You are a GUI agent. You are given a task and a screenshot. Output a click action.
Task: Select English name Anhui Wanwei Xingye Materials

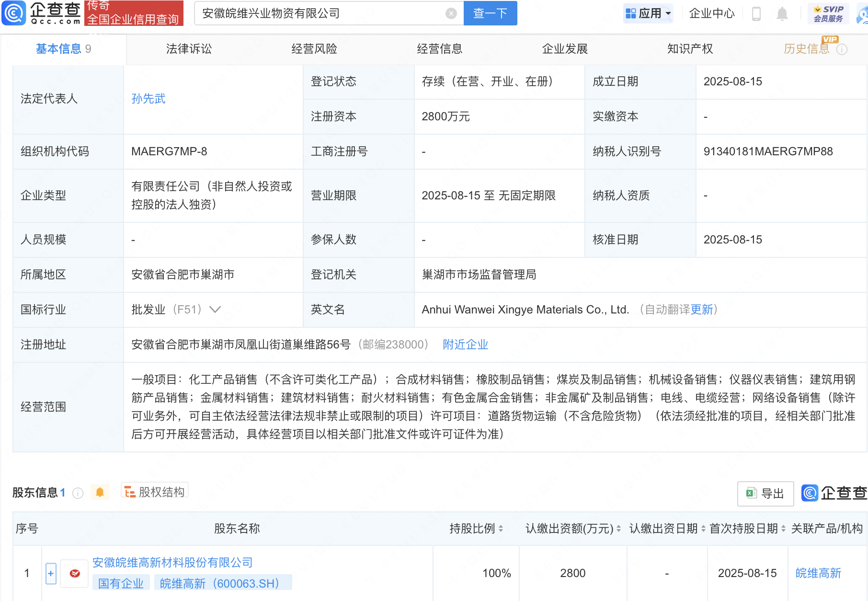(x=525, y=310)
